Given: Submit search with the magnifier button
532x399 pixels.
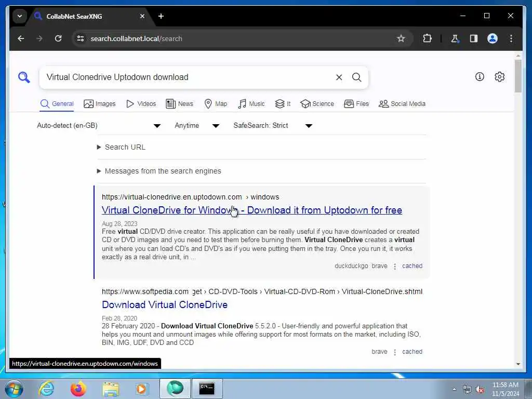Looking at the screenshot, I should click(356, 77).
